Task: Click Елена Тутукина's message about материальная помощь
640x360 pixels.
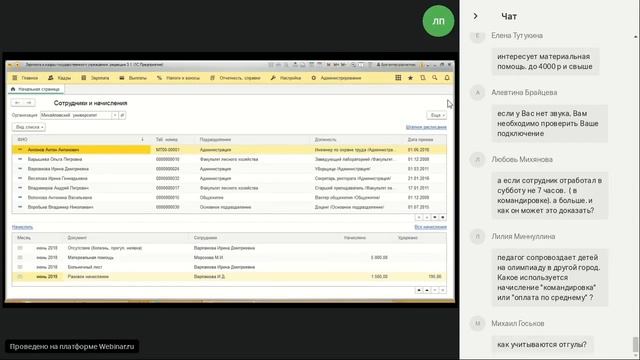Action: [x=545, y=61]
